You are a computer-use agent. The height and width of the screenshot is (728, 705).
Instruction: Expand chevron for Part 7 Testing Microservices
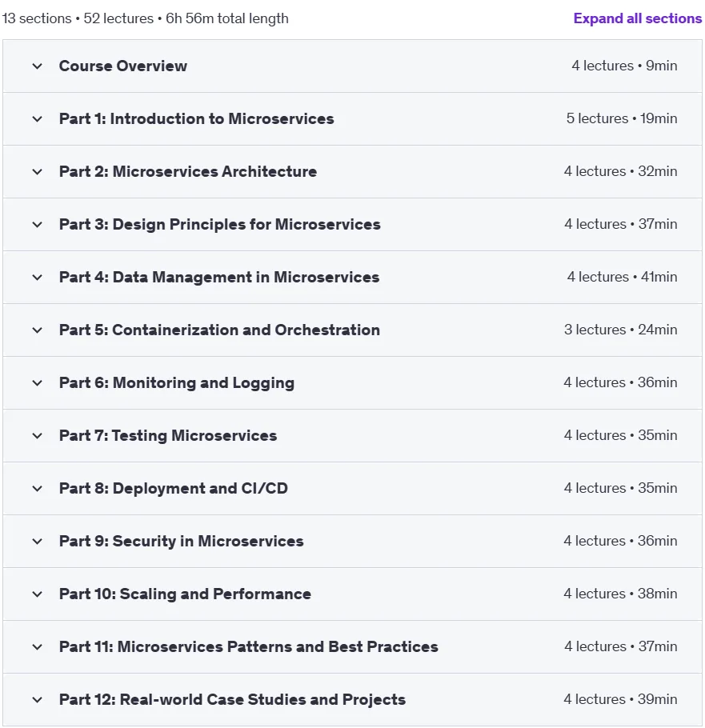point(37,436)
